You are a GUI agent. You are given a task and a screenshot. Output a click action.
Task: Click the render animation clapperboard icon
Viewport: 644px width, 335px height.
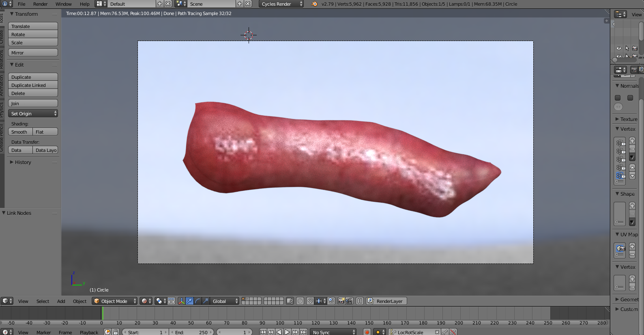coord(349,301)
